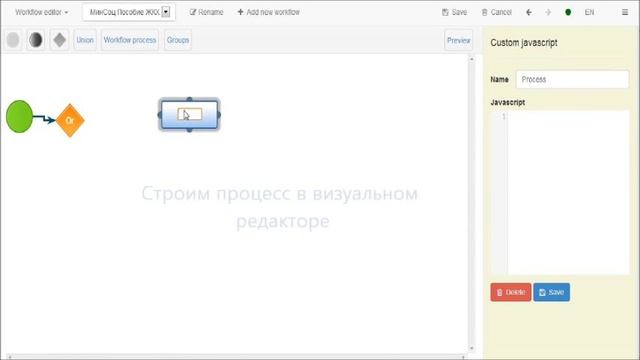Add new workflow
This screenshot has width=640, height=360.
coord(269,12)
